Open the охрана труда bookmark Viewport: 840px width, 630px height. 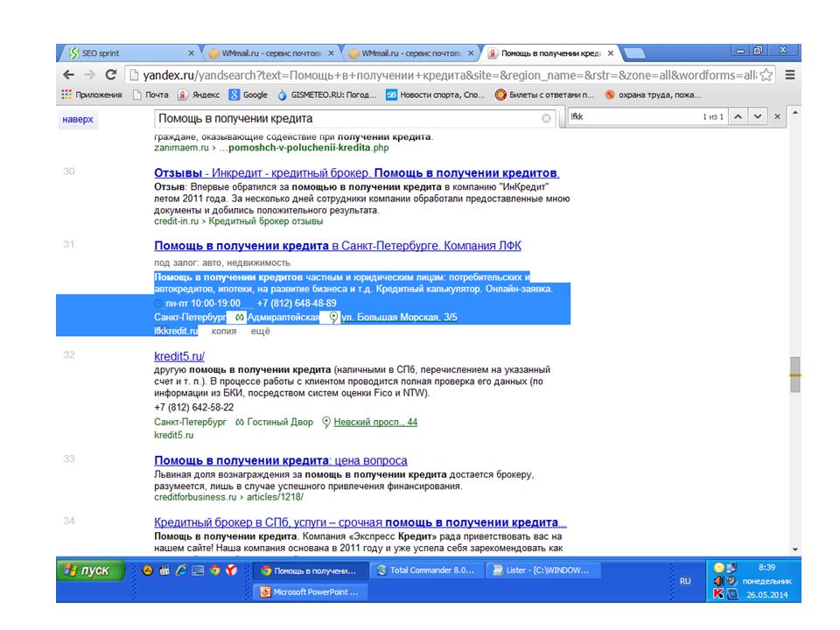coord(653,94)
